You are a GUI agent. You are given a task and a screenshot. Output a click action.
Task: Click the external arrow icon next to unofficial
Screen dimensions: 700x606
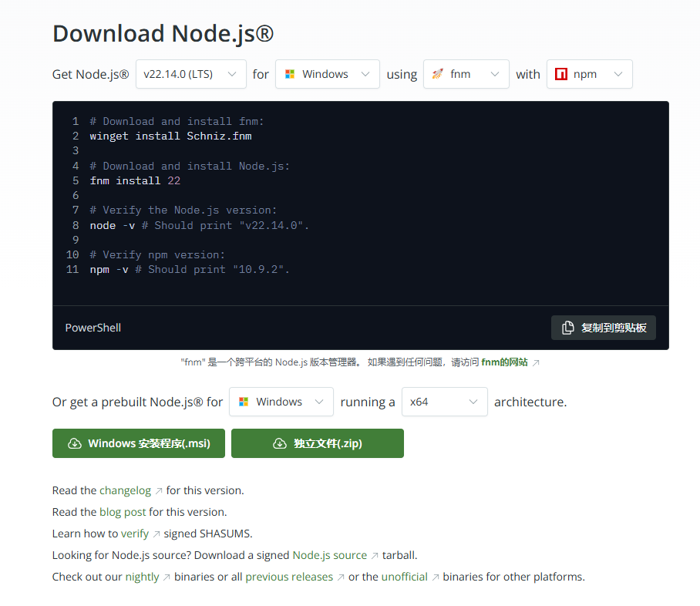pyautogui.click(x=436, y=577)
